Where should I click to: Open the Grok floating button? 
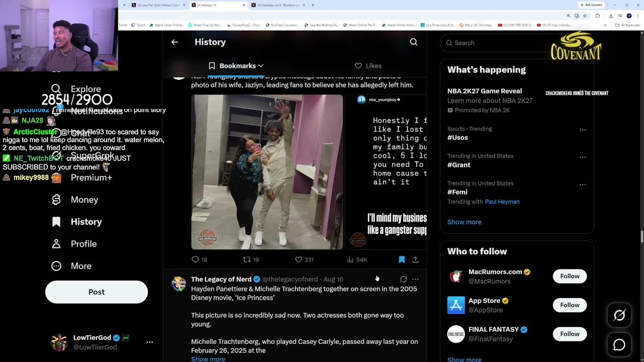(x=619, y=315)
